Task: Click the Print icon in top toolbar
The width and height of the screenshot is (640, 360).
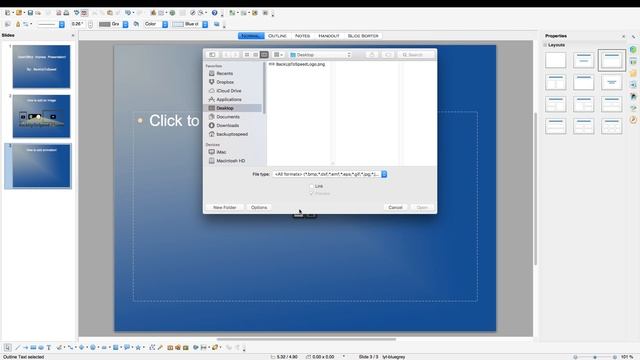Action: (67, 13)
